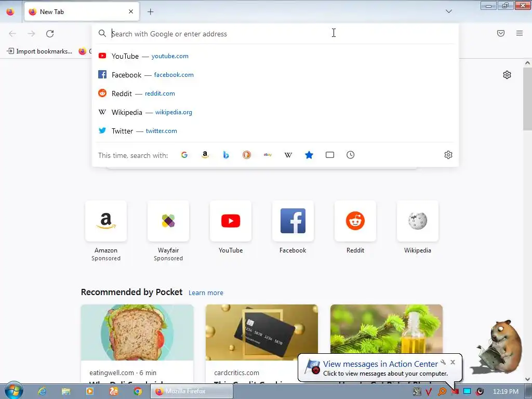Click the page scrollbar thumb
Screen dimensions: 532x399
click(527, 98)
